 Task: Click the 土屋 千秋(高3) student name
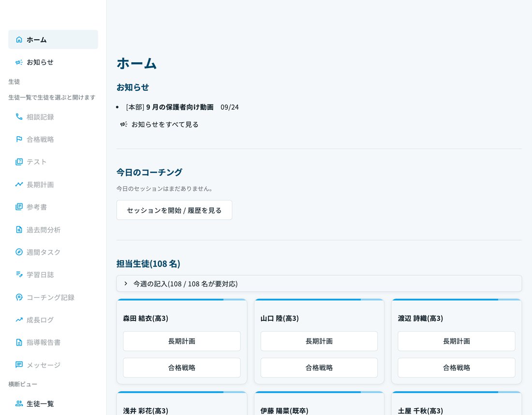pos(420,411)
